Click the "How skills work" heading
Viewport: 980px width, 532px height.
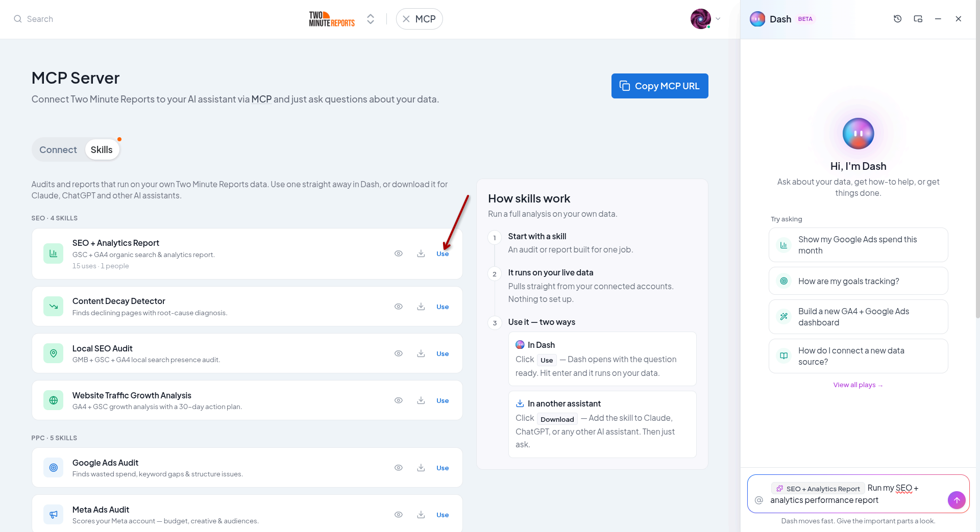coord(529,198)
